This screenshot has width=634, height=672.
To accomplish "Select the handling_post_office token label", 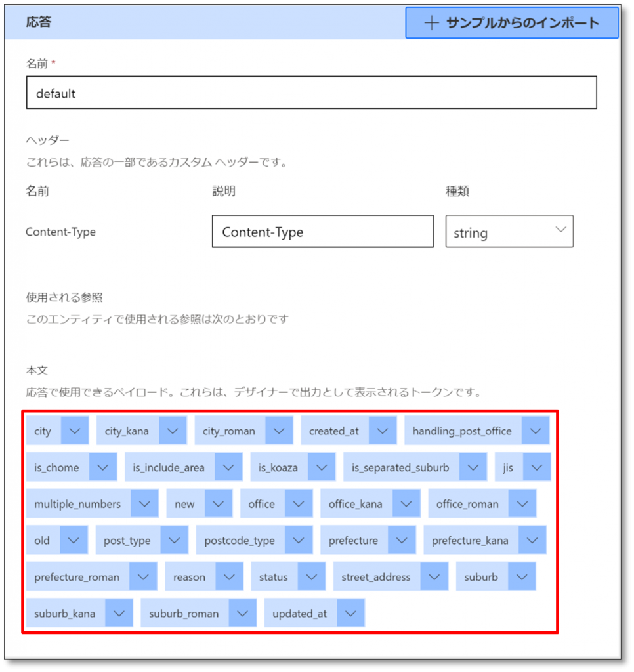I will [x=462, y=430].
